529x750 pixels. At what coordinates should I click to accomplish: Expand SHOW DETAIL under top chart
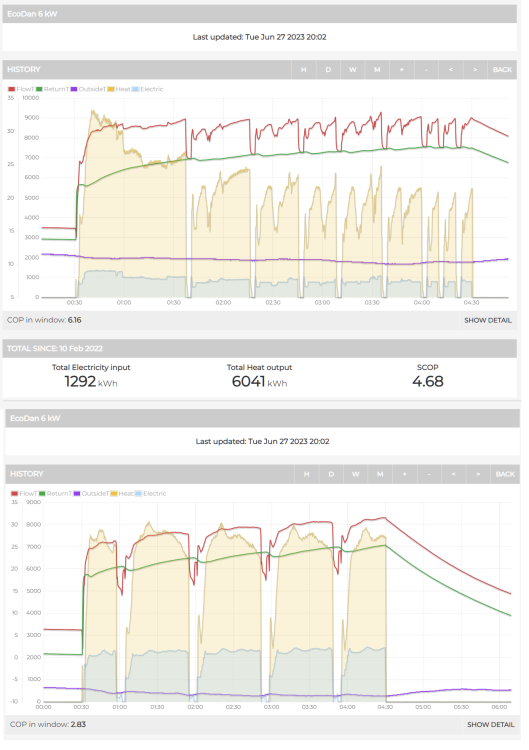tap(488, 320)
